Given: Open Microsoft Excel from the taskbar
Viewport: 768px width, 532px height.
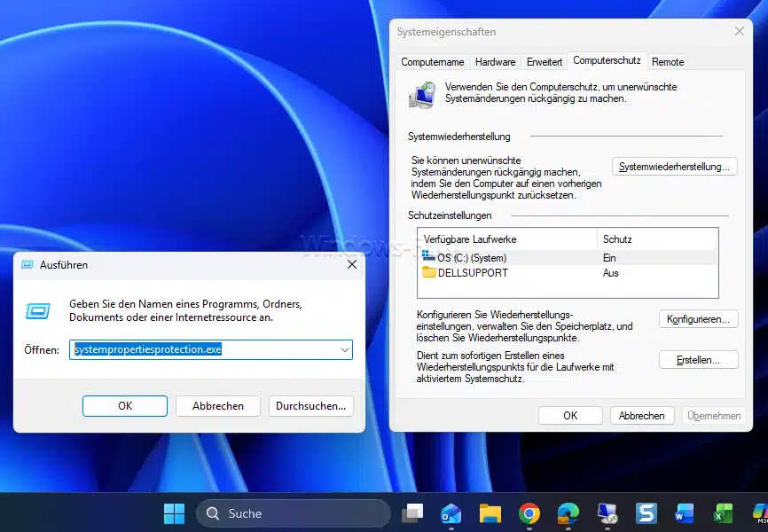Looking at the screenshot, I should pyautogui.click(x=723, y=513).
